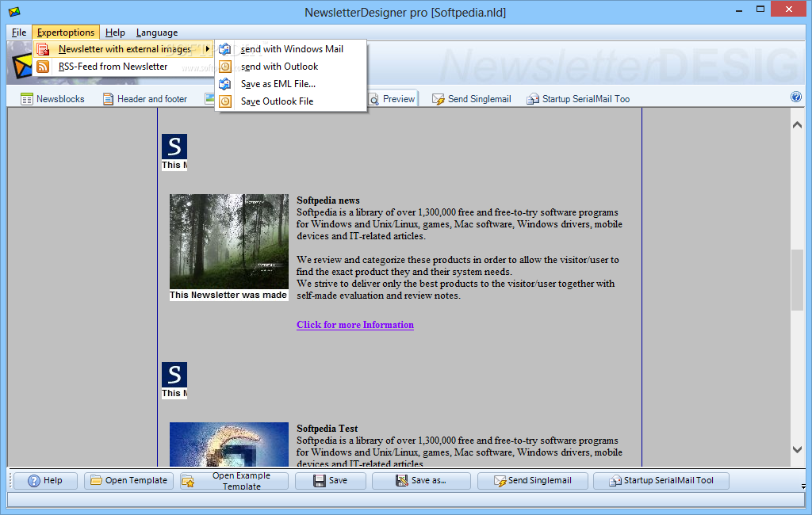Click the Preview magnifier icon
Image resolution: width=812 pixels, height=515 pixels.
[x=374, y=99]
